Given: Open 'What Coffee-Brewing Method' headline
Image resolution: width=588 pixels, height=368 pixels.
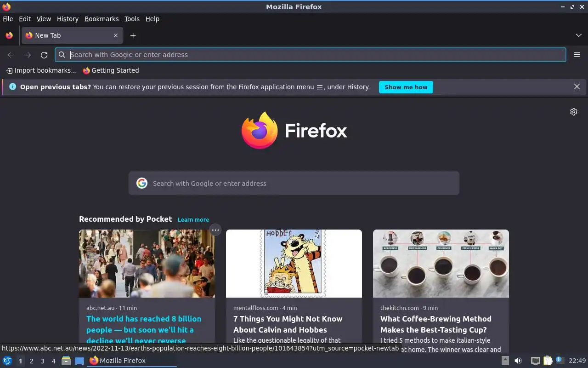Looking at the screenshot, I should pos(436,324).
